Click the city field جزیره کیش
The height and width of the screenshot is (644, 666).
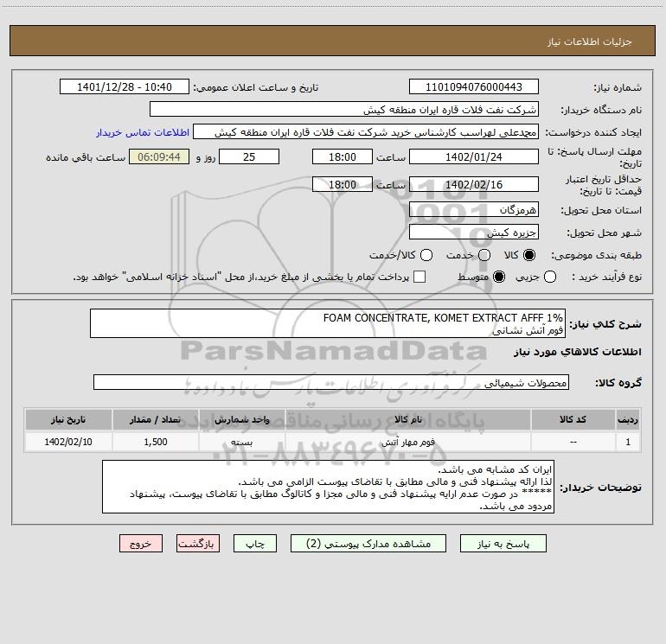(474, 232)
